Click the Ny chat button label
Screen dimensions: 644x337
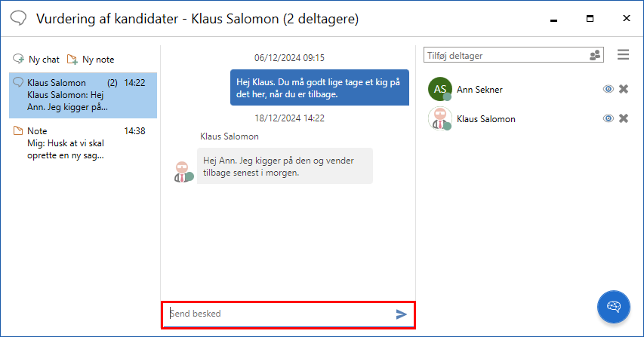(x=43, y=59)
